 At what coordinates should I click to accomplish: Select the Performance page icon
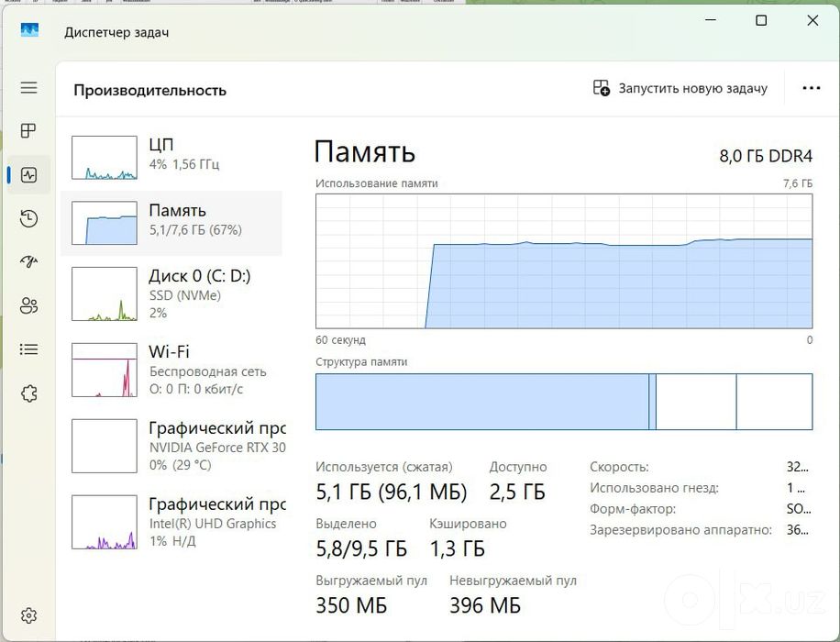click(x=29, y=174)
